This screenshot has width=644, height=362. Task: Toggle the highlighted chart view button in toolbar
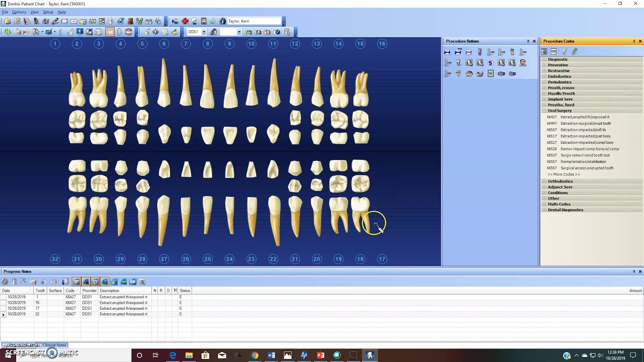click(x=109, y=32)
